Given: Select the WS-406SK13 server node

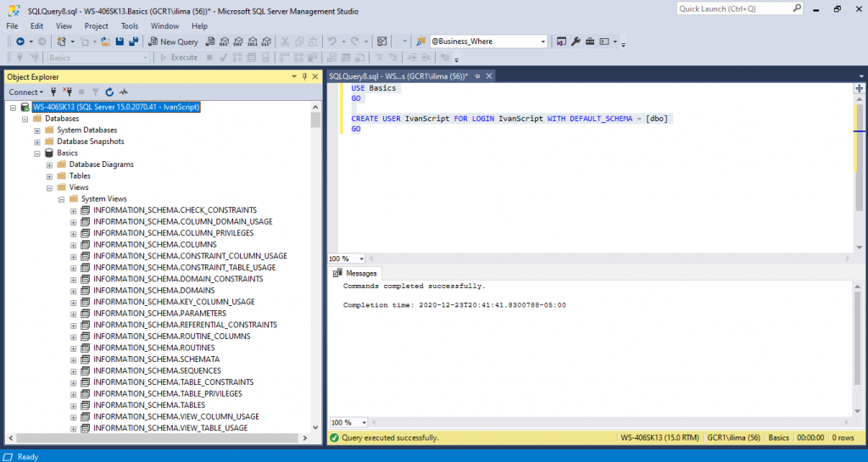Looking at the screenshot, I should (116, 108).
